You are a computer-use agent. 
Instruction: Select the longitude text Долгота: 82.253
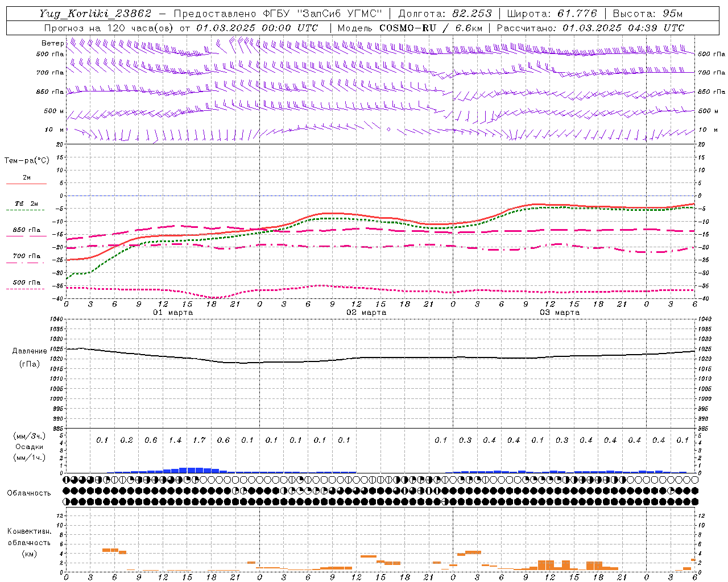(445, 14)
